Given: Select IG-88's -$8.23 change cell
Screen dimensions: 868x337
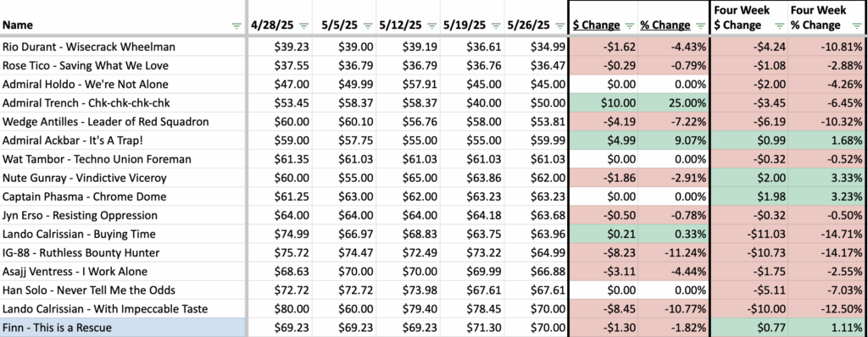Looking at the screenshot, I should [604, 253].
